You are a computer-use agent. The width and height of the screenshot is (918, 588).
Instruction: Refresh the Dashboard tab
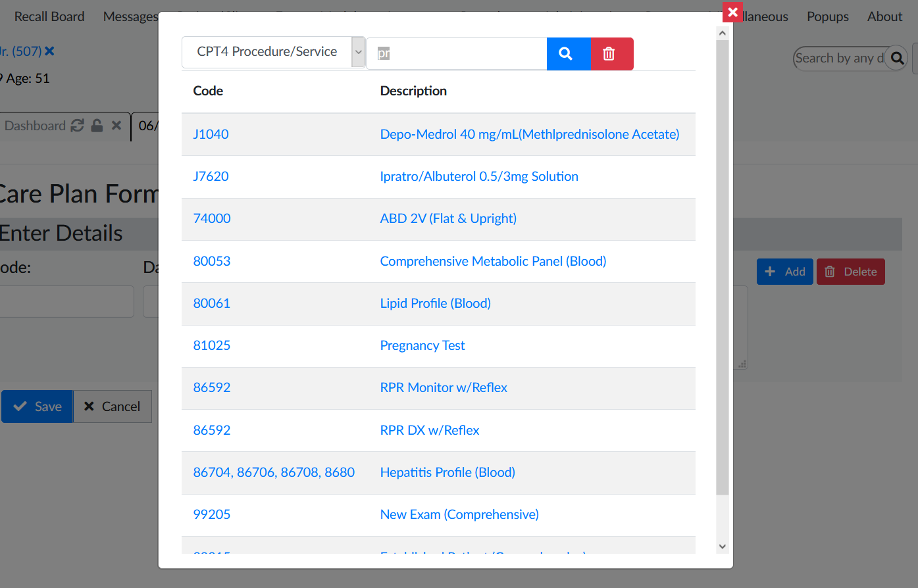coord(79,125)
